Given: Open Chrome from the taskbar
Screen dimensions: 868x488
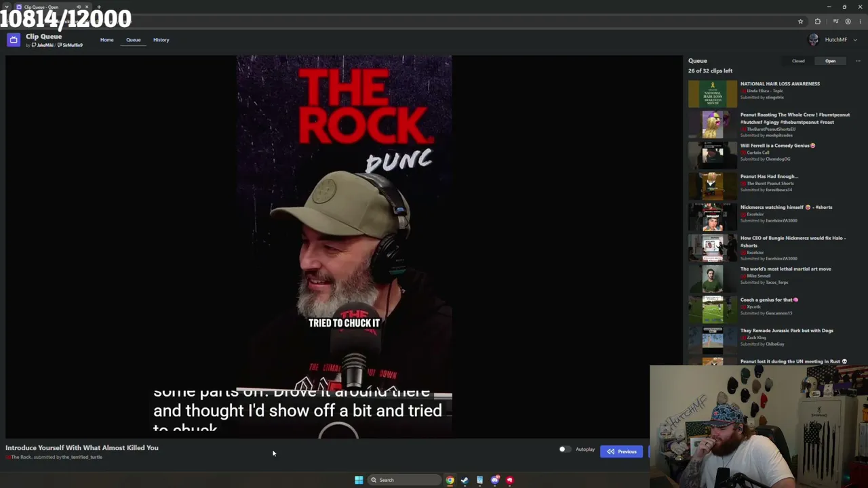Looking at the screenshot, I should [x=450, y=480].
